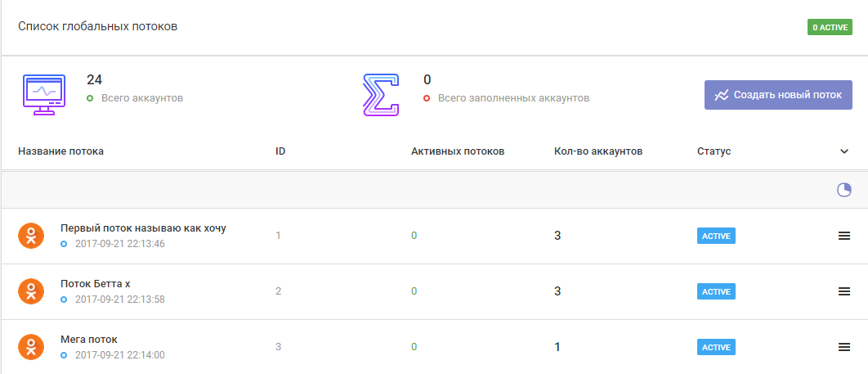This screenshot has width=868, height=374.
Task: Toggle ACTIVE status of Мега поток
Action: [716, 347]
